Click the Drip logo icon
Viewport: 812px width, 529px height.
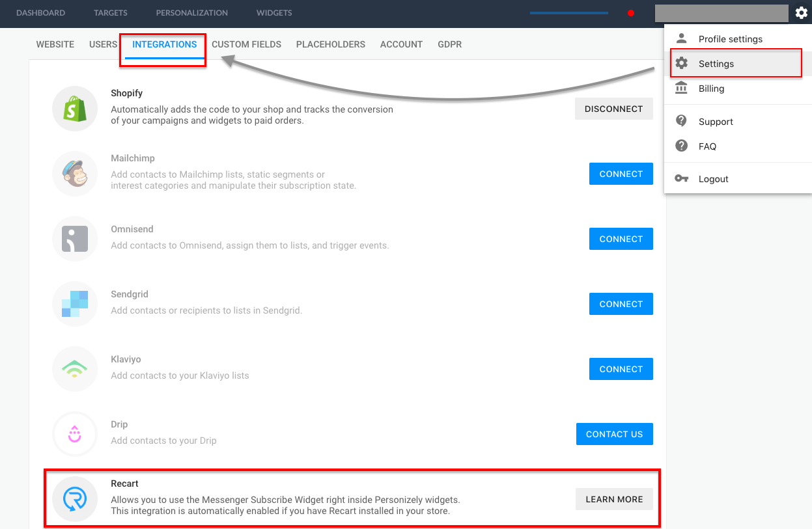point(75,434)
